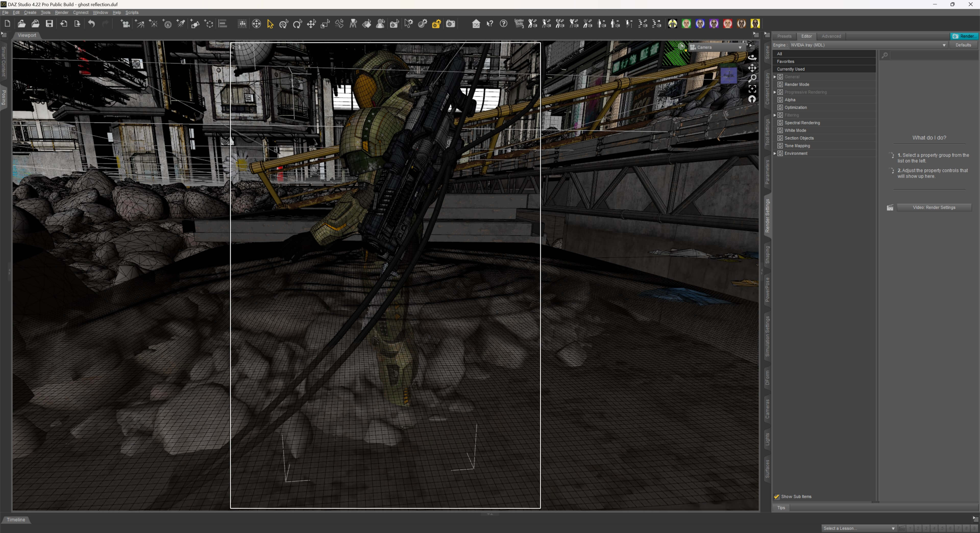The width and height of the screenshot is (980, 533).
Task: Activate the yellow Node Selection arrow tool
Action: pyautogui.click(x=270, y=23)
